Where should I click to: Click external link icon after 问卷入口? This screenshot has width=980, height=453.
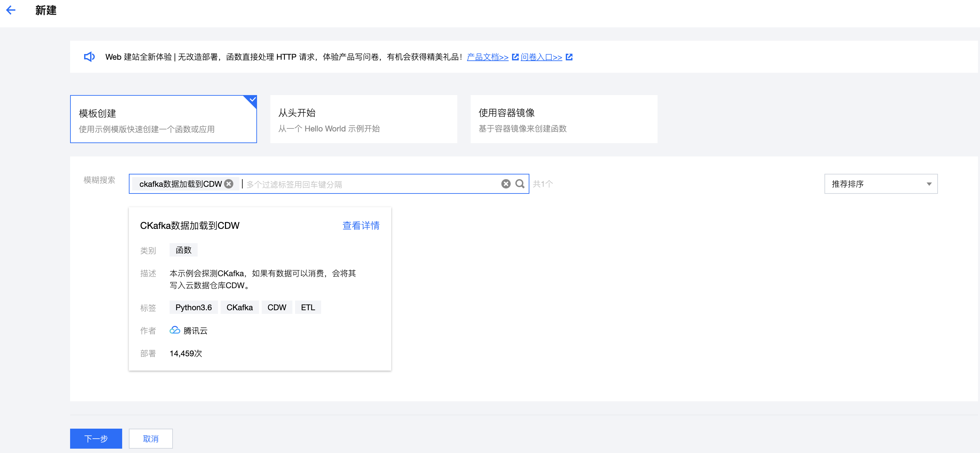point(569,57)
